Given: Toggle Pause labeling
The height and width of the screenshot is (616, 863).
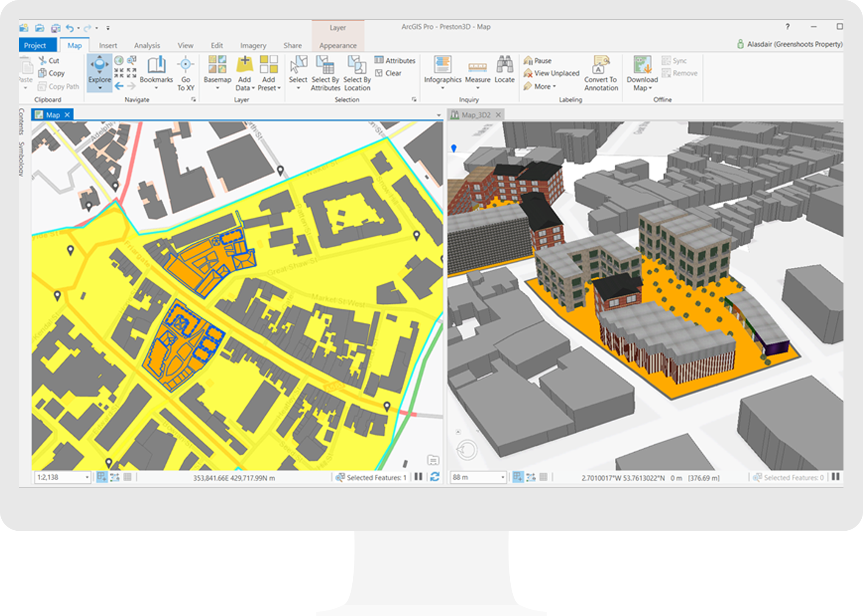Looking at the screenshot, I should [x=537, y=61].
